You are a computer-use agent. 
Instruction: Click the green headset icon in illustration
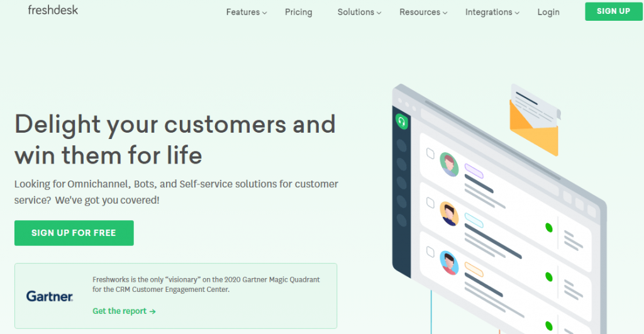(x=402, y=121)
